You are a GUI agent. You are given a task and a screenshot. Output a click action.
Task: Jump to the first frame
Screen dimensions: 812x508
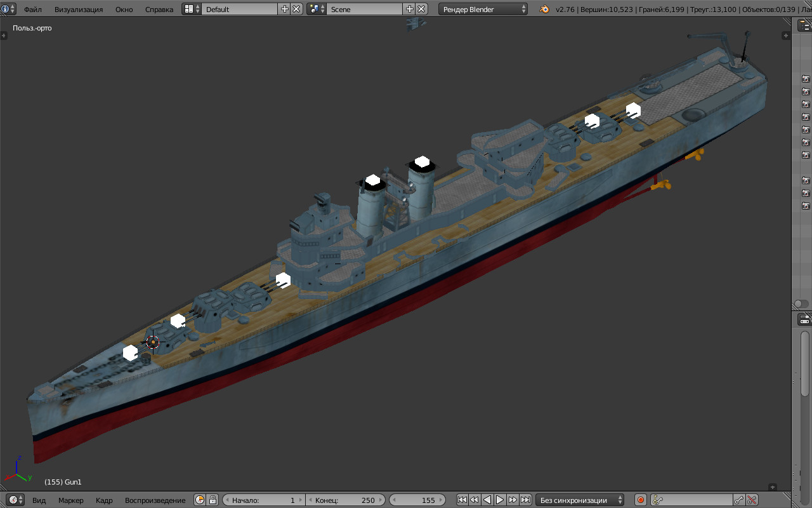(462, 500)
